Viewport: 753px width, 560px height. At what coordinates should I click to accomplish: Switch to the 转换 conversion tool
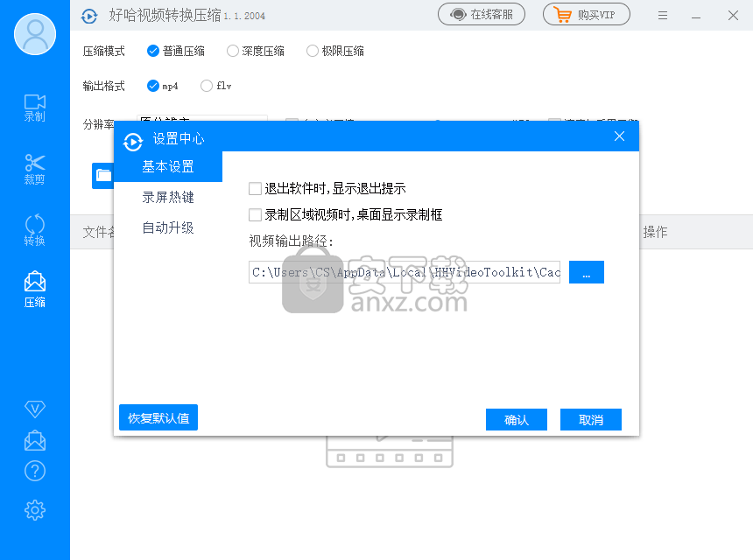point(34,230)
